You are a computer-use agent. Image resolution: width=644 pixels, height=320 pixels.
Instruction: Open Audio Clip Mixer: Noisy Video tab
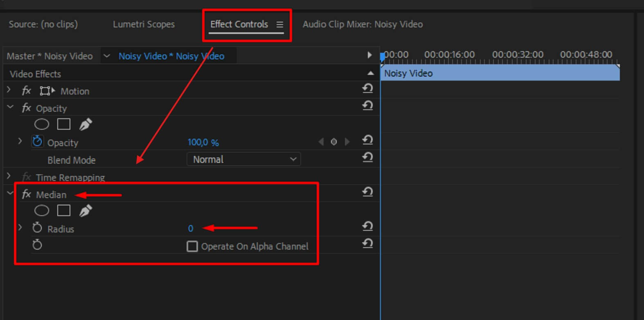363,24
